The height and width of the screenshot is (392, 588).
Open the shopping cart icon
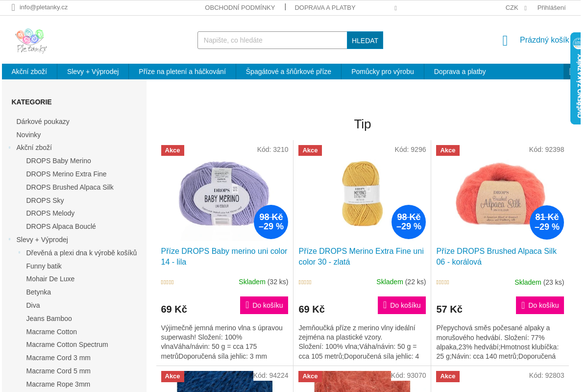click(505, 41)
